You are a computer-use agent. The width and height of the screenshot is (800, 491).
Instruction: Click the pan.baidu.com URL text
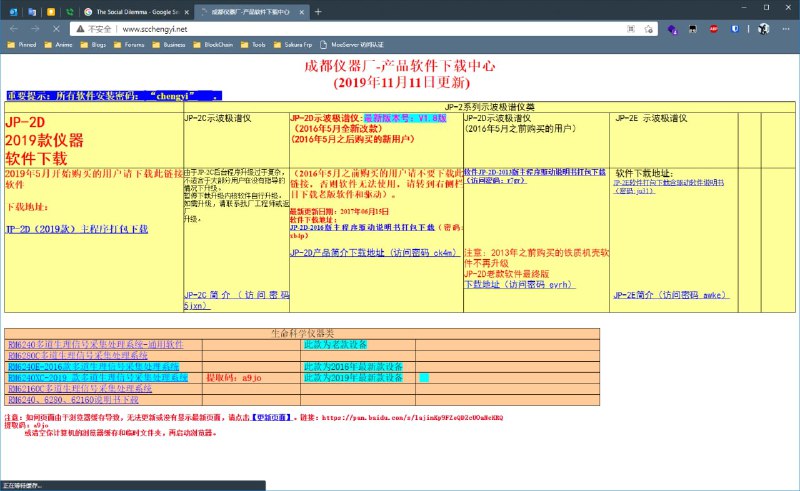coord(412,418)
